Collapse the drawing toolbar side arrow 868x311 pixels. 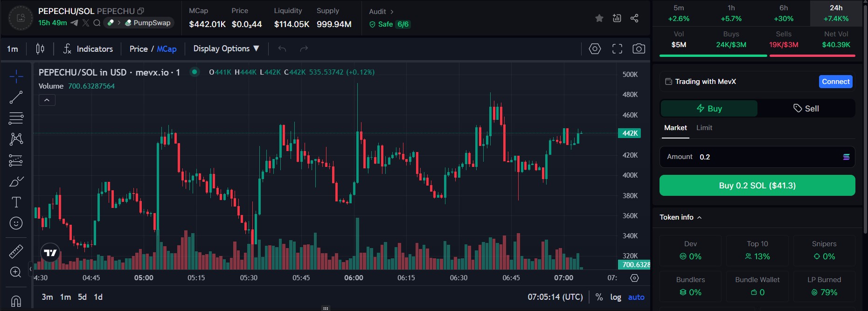point(30,269)
